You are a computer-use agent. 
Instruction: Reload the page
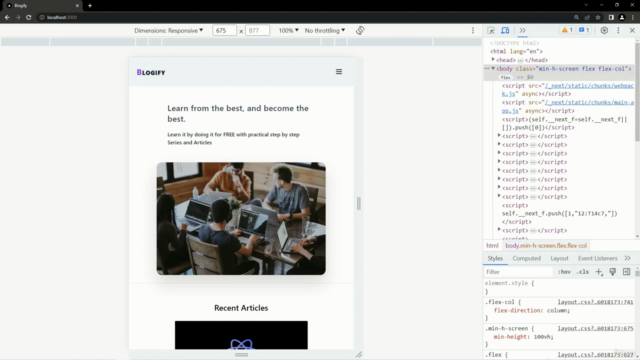29,17
